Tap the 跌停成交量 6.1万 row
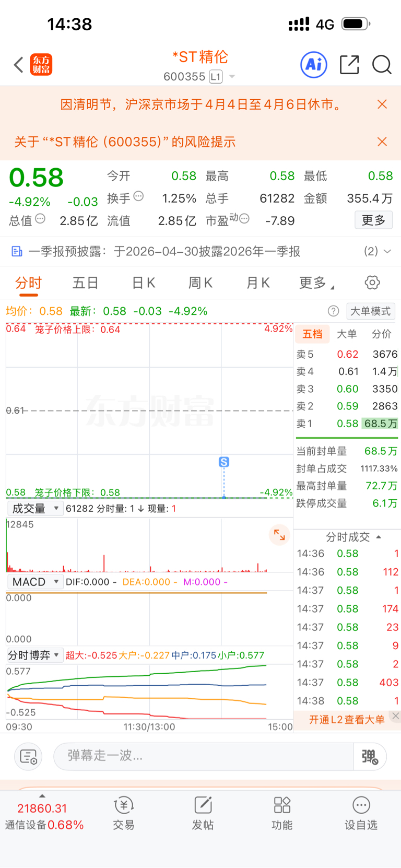The width and height of the screenshot is (401, 868). (x=347, y=503)
